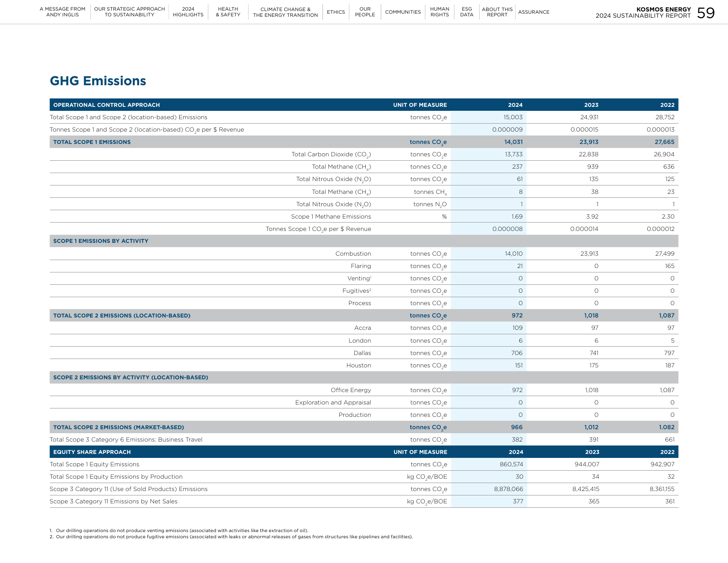The width and height of the screenshot is (728, 563).
Task: Navigate to Climate Change & The Energy Transition
Action: point(285,12)
